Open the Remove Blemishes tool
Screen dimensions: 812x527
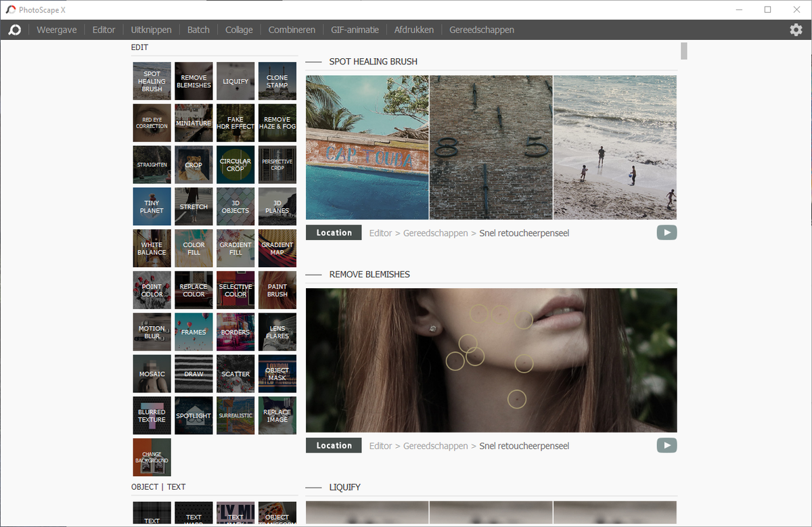coord(194,81)
